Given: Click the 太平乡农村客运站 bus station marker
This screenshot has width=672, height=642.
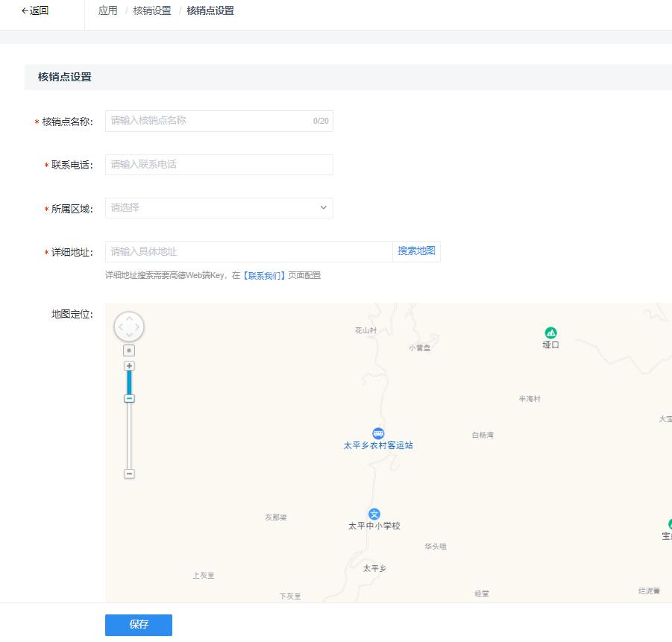Looking at the screenshot, I should pos(380,433).
